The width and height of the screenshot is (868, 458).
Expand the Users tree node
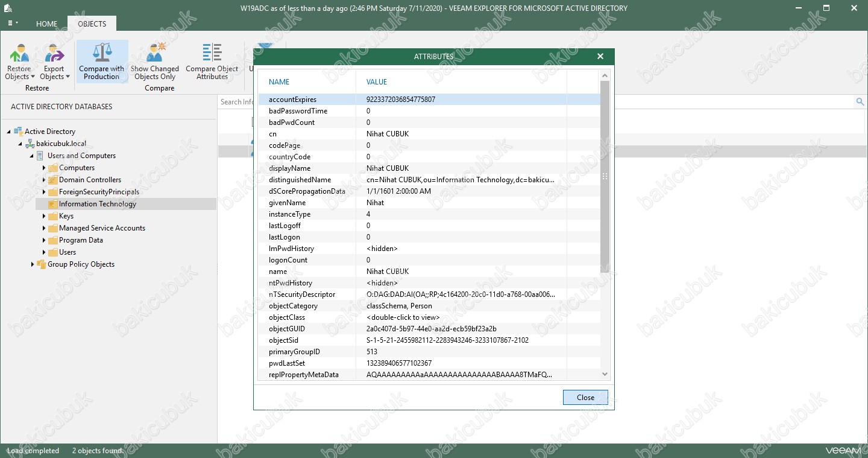point(44,252)
